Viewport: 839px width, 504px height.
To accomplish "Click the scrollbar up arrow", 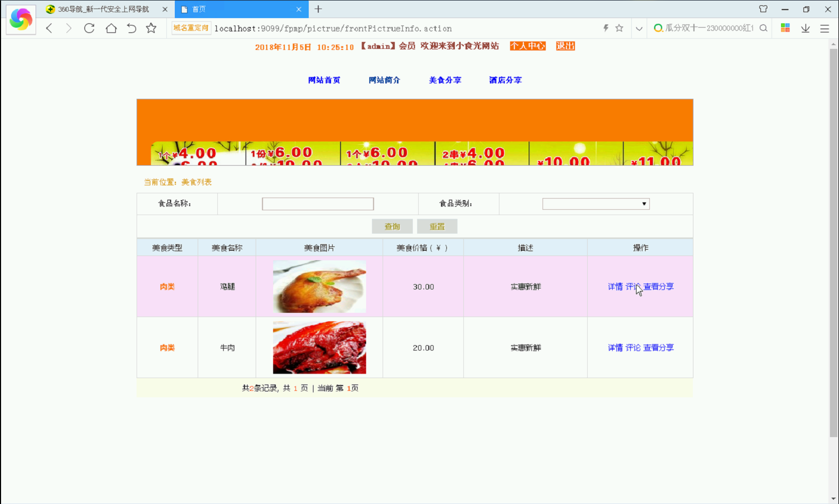I will [834, 44].
